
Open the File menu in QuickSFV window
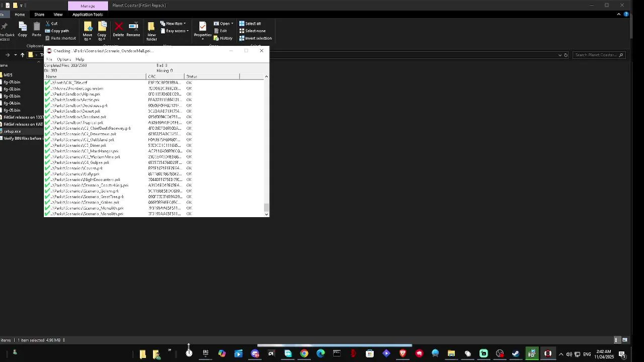(x=49, y=59)
